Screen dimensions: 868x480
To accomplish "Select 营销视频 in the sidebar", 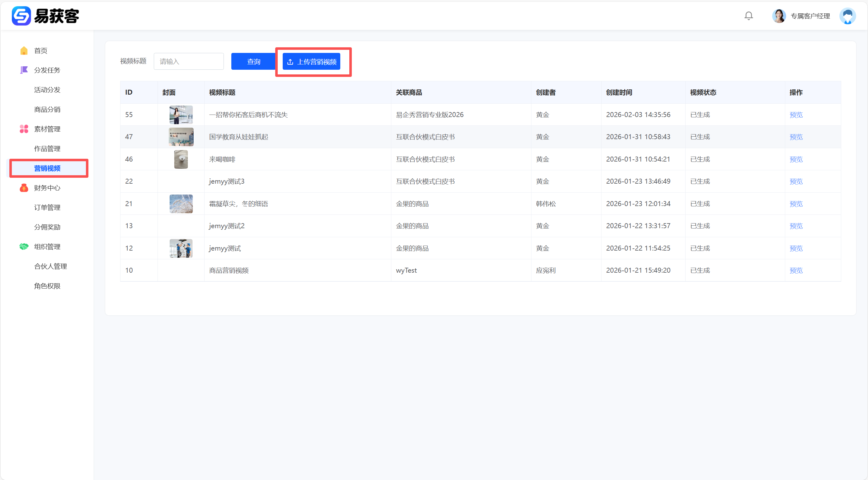I will [x=47, y=168].
